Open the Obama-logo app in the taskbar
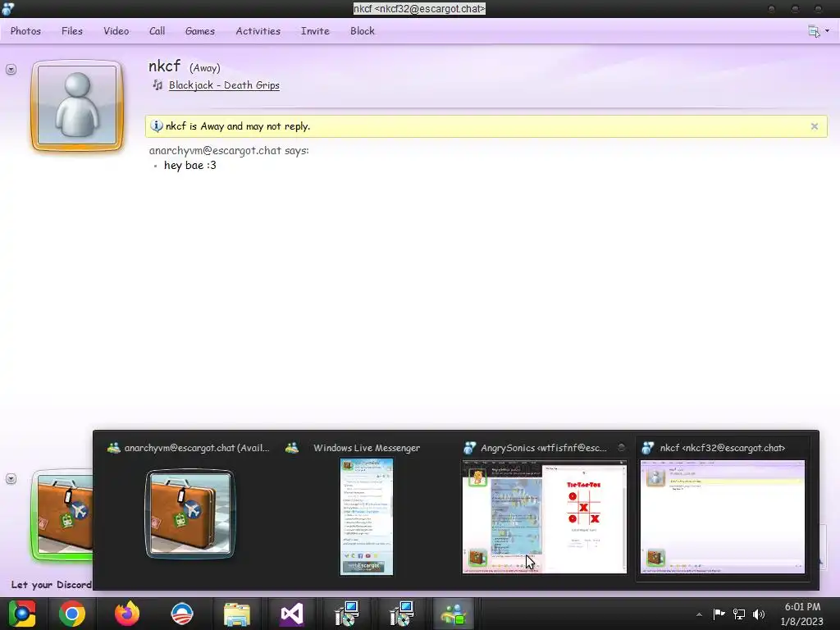Screen dimensions: 840x630 (x=182, y=614)
